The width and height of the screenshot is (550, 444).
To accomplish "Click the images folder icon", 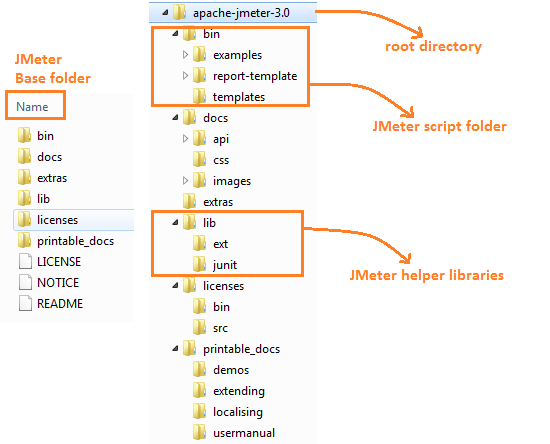I will [200, 181].
